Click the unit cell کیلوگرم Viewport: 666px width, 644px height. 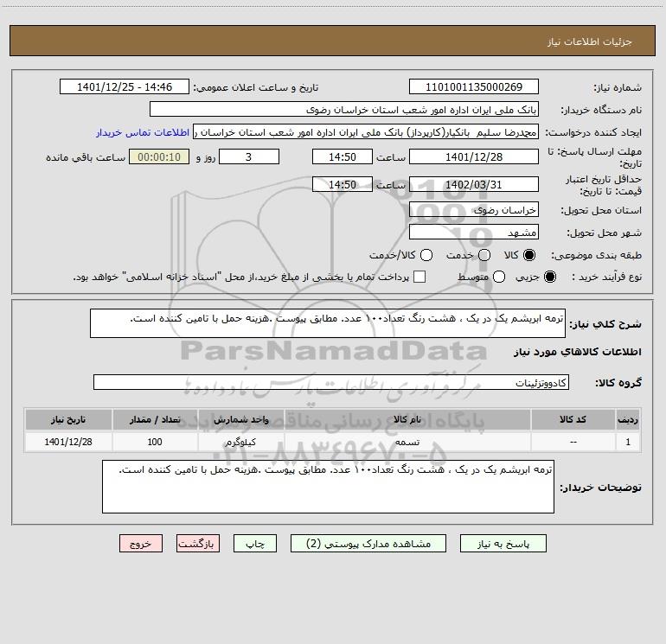pos(240,442)
